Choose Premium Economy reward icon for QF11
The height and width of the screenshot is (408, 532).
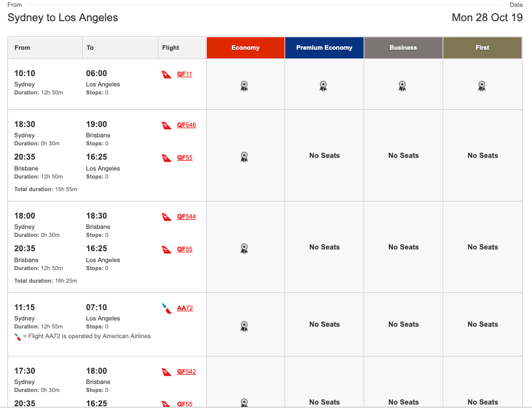(324, 86)
